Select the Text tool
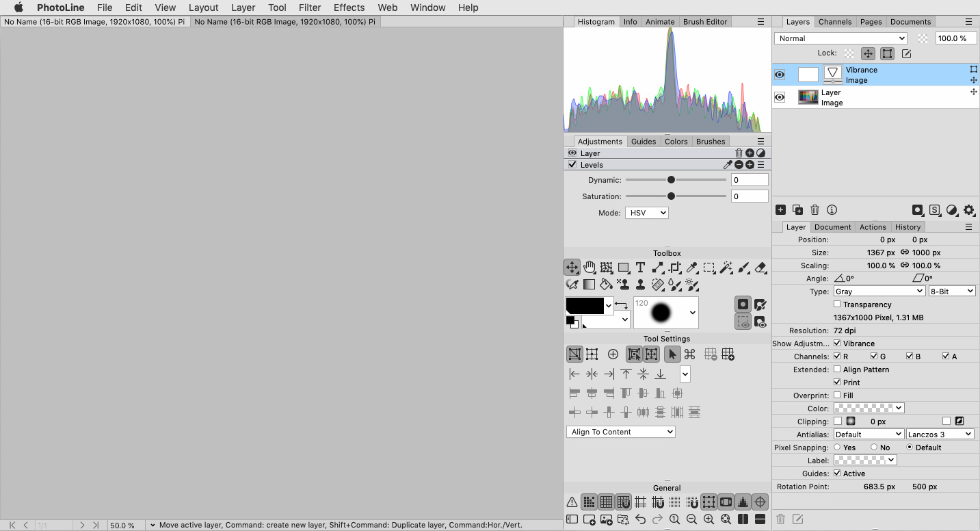 tap(640, 268)
